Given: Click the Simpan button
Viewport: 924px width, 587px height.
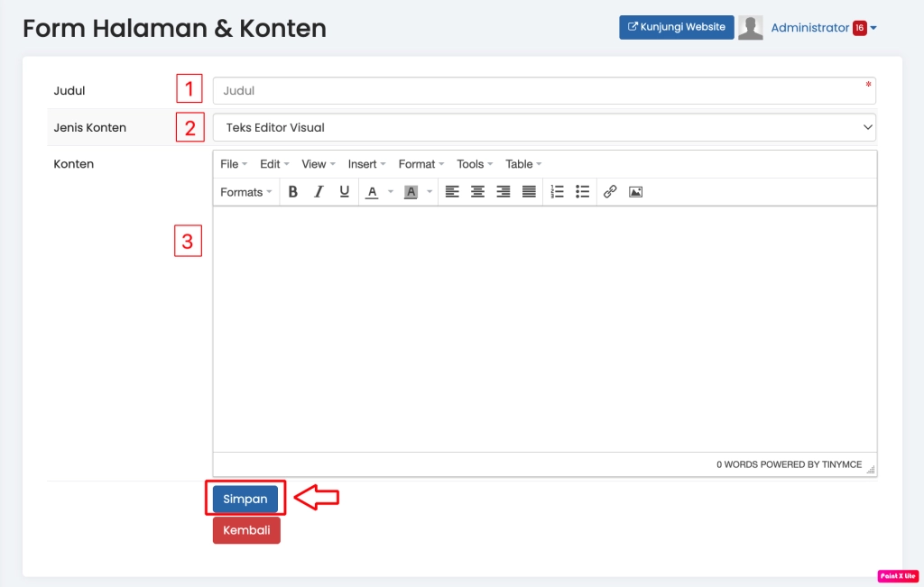Looking at the screenshot, I should pos(245,499).
